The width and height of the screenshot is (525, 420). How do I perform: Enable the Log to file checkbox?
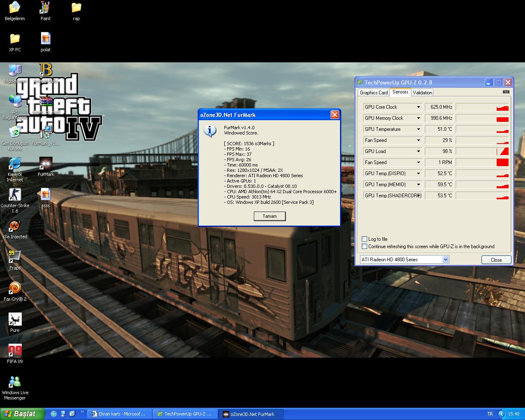pos(364,239)
